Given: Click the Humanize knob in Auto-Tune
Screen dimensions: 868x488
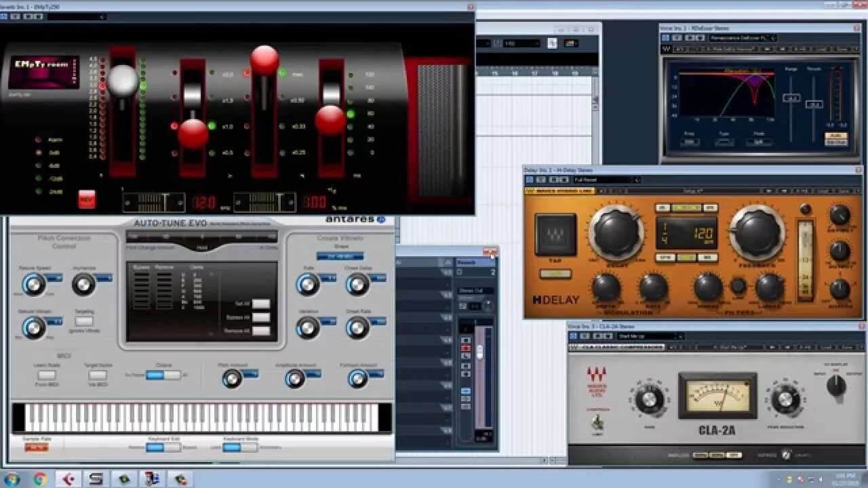Looking at the screenshot, I should tap(83, 284).
